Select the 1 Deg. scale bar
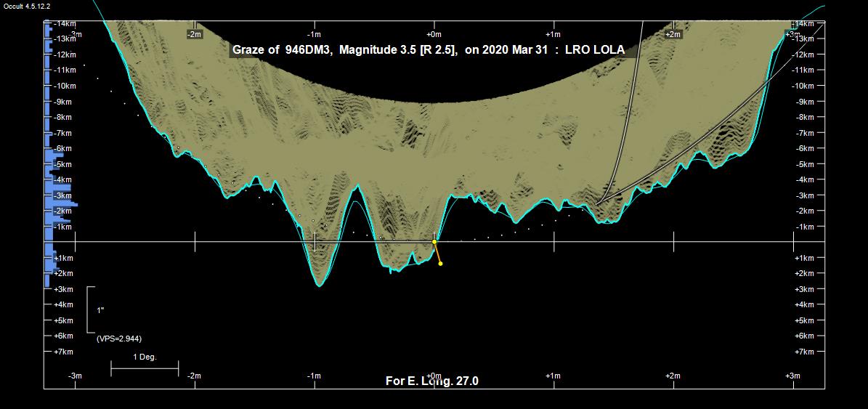868x409 pixels. click(145, 368)
